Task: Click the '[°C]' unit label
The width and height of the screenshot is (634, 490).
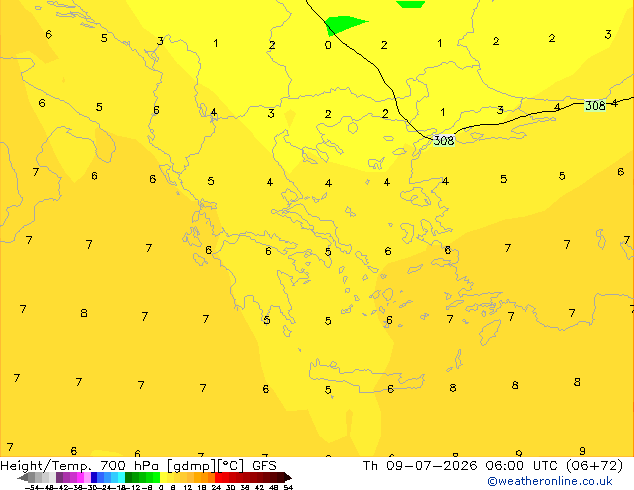Action: point(231,466)
